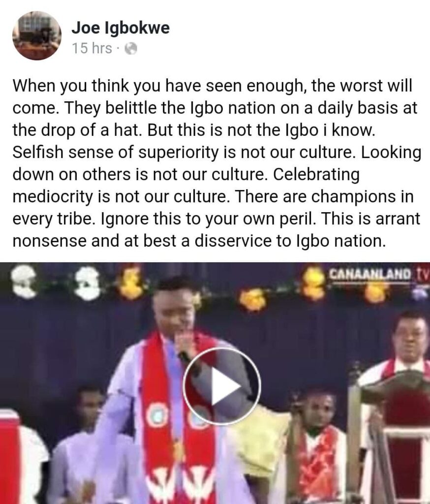
Task: Click the 15 hrs post timestamp
Action: coord(92,49)
